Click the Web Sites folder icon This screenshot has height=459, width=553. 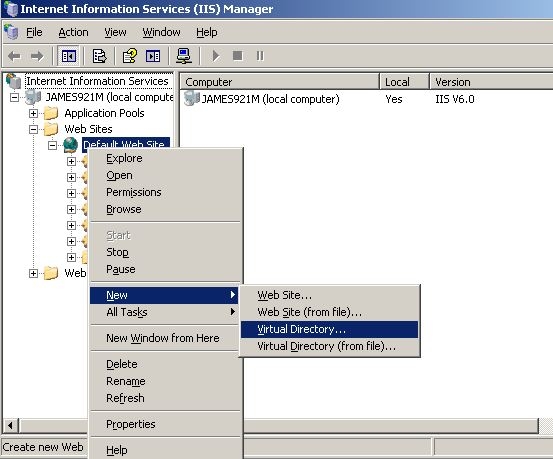tap(51, 129)
